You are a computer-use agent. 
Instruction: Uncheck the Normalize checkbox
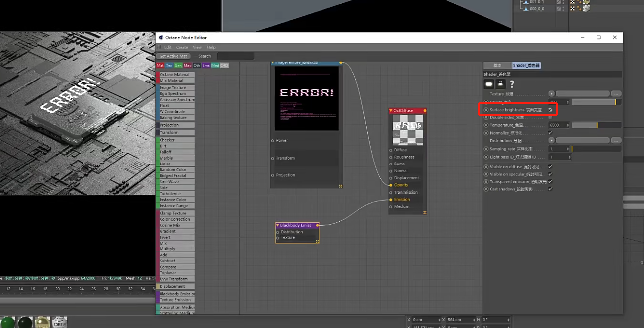click(x=550, y=133)
